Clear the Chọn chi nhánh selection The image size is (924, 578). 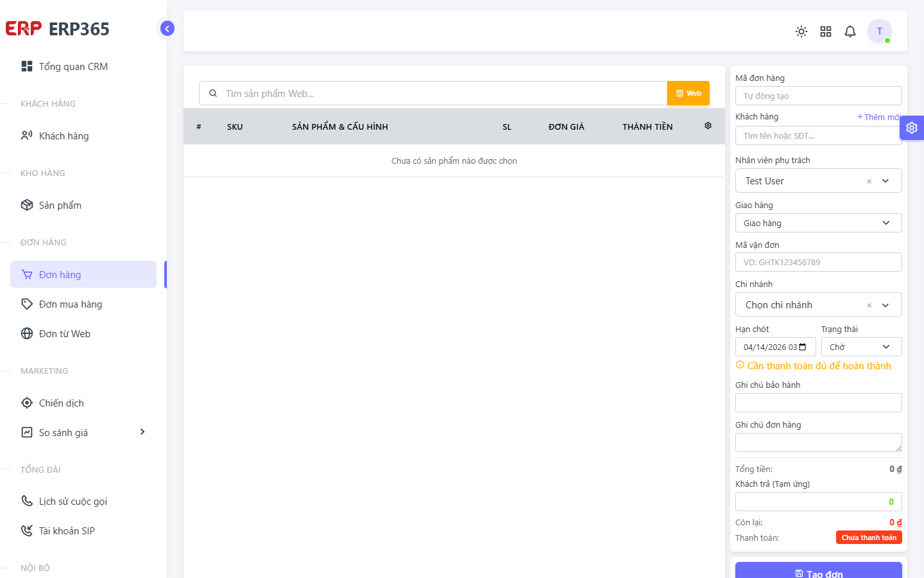[x=869, y=305]
